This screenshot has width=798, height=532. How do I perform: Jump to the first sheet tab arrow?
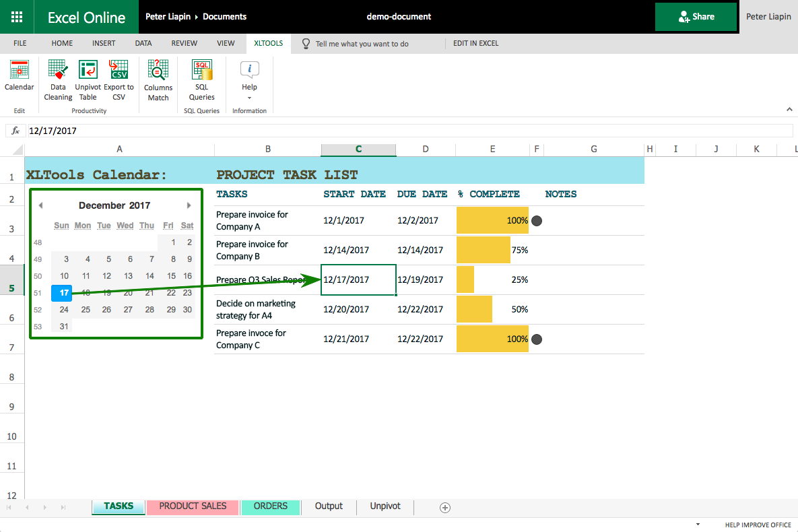[9, 507]
